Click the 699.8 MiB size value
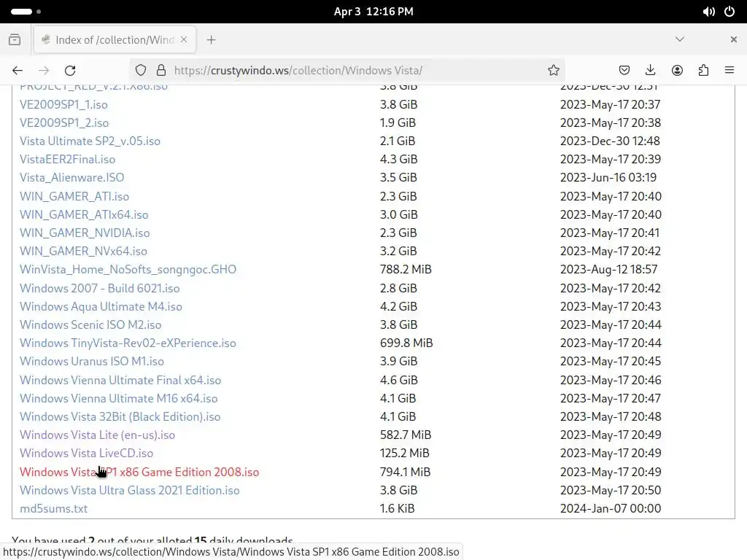Viewport: 747px width, 560px height. click(x=406, y=343)
